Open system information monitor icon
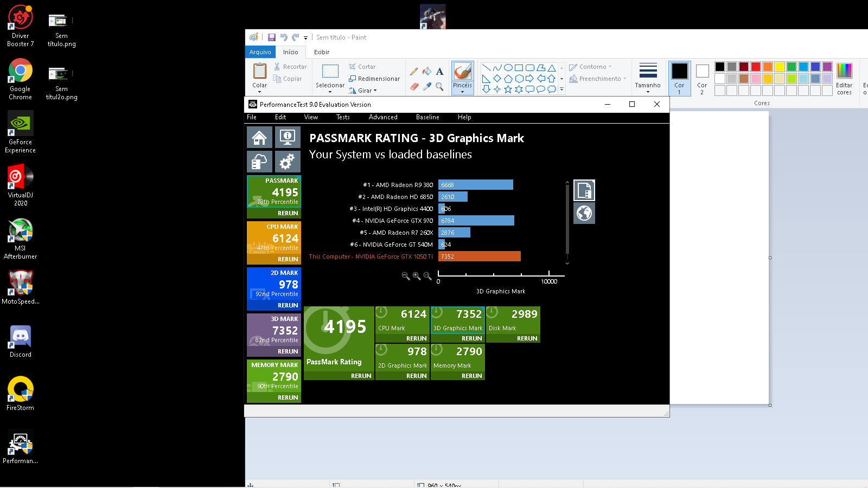This screenshot has height=488, width=868. tap(288, 137)
